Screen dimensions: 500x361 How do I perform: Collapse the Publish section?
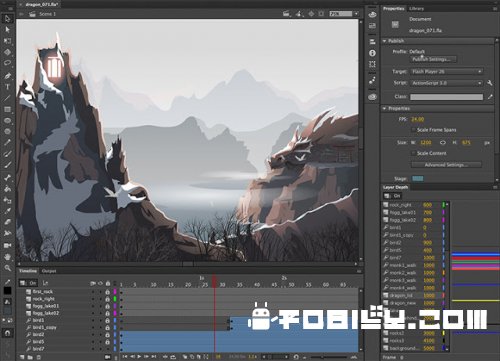(x=385, y=41)
